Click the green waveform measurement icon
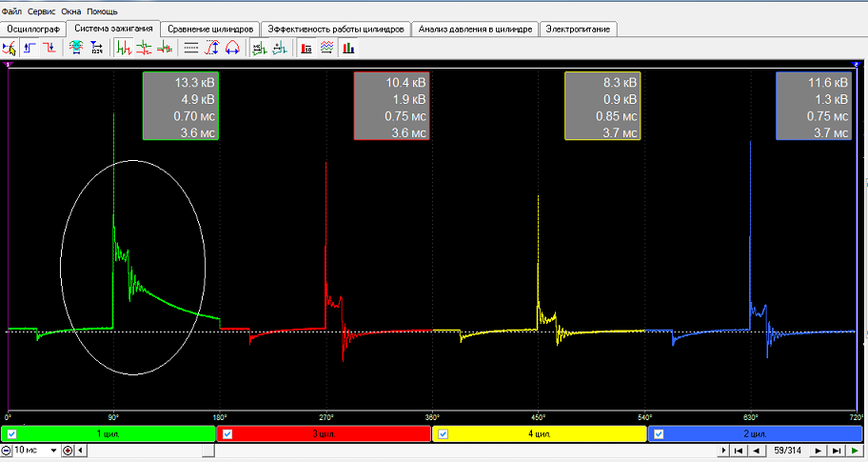868x462 pixels. coord(259,48)
